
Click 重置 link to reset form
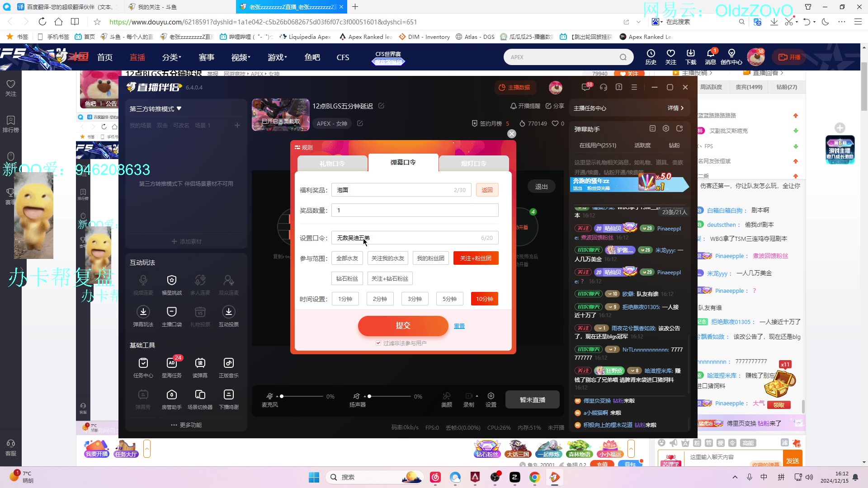(x=460, y=326)
